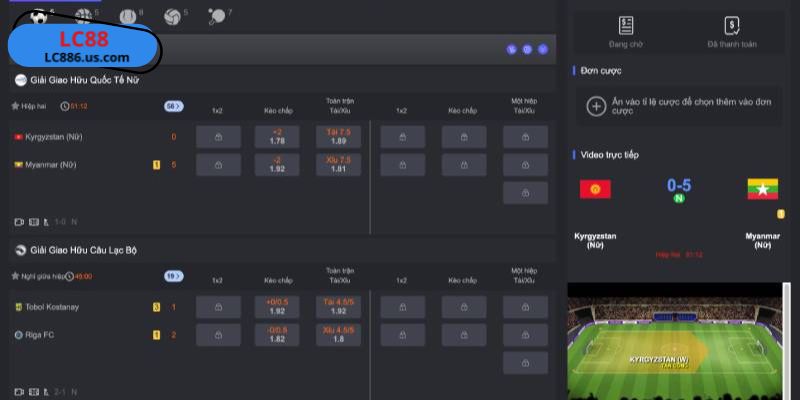Click the video camera icon under Kyrgyzstan match
The width and height of the screenshot is (800, 400).
[19, 222]
